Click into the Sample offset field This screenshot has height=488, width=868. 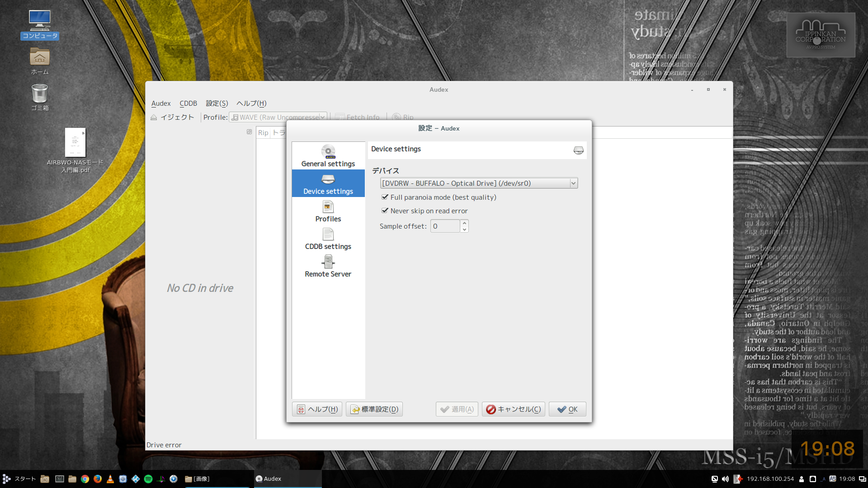pos(445,226)
